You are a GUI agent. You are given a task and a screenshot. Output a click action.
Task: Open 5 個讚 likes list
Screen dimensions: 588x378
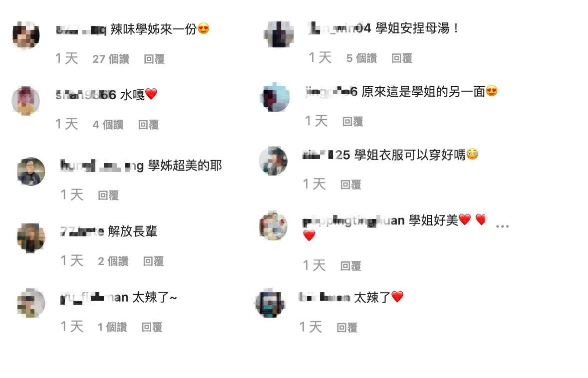(361, 58)
